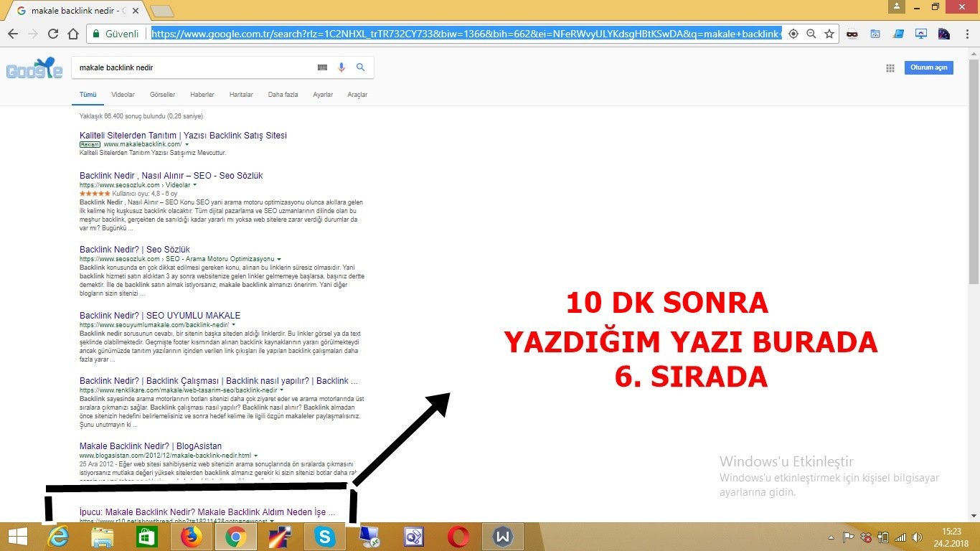Click the Google logo
The image size is (980, 551).
click(x=34, y=69)
